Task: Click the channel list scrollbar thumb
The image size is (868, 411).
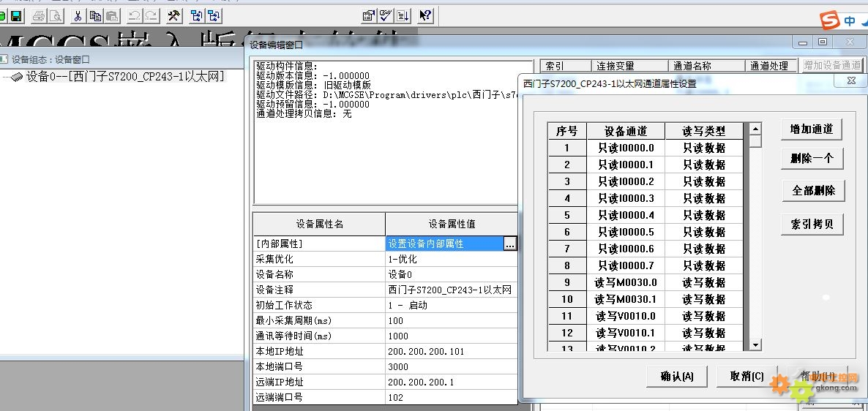Action: 755,141
